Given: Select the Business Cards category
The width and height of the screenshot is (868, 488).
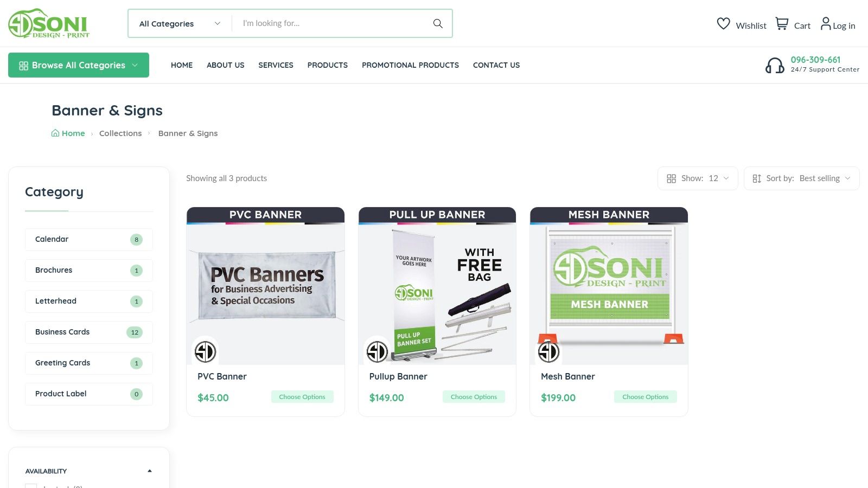Looking at the screenshot, I should pos(89,332).
